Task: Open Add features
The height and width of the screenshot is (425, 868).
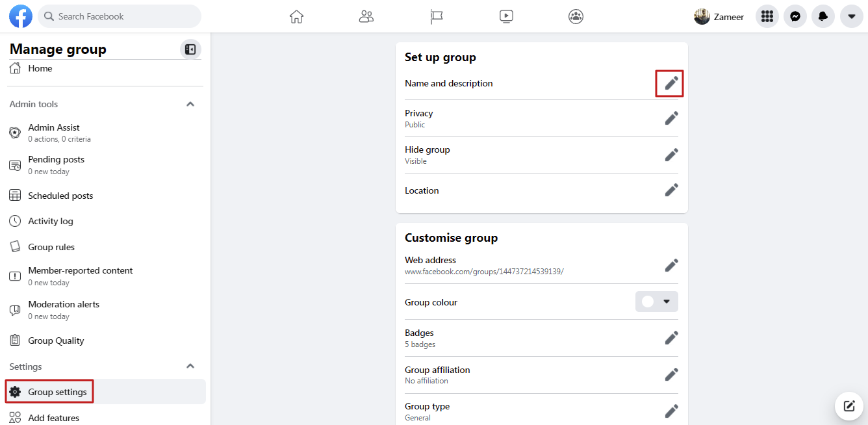Action: pyautogui.click(x=105, y=418)
